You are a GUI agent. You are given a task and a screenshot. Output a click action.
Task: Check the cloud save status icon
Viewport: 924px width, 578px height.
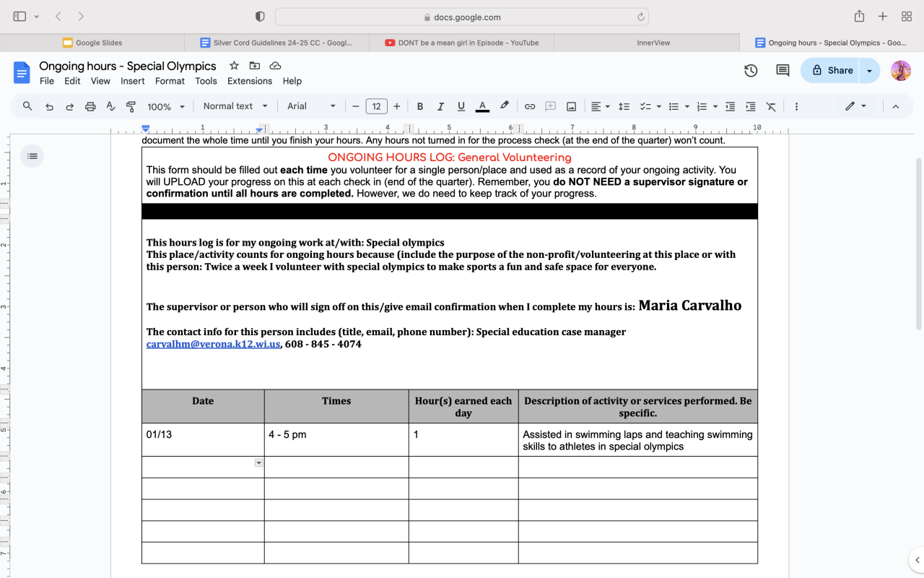(275, 66)
